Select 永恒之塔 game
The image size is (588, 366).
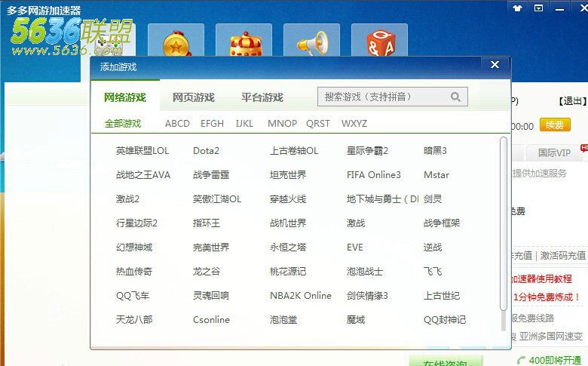(x=288, y=248)
